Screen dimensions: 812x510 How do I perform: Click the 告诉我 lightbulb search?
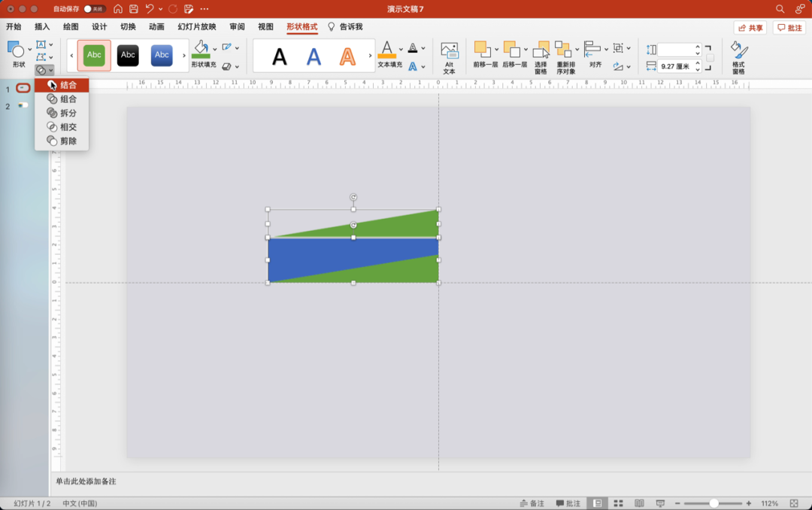(345, 27)
